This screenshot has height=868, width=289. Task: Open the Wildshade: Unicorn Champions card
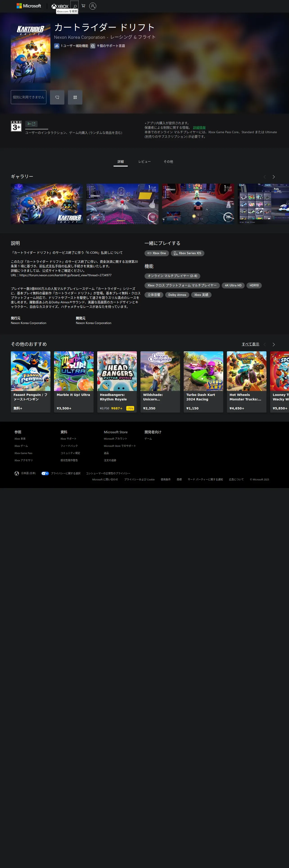(x=160, y=382)
